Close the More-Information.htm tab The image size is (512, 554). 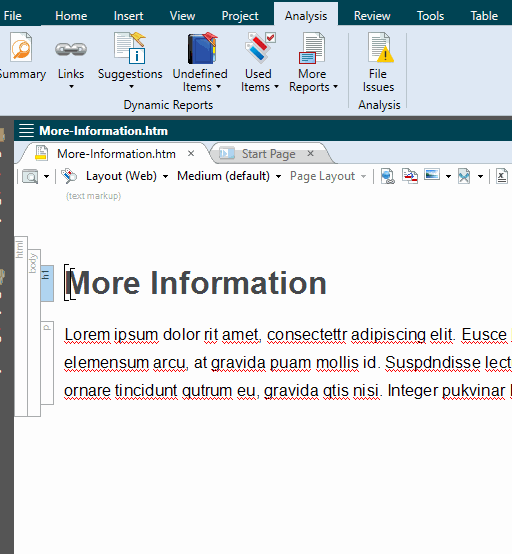click(191, 153)
